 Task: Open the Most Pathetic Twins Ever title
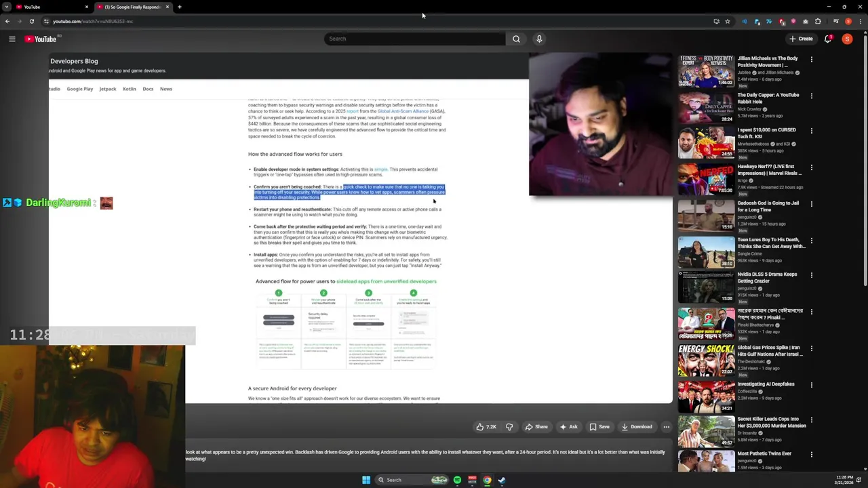(x=764, y=453)
